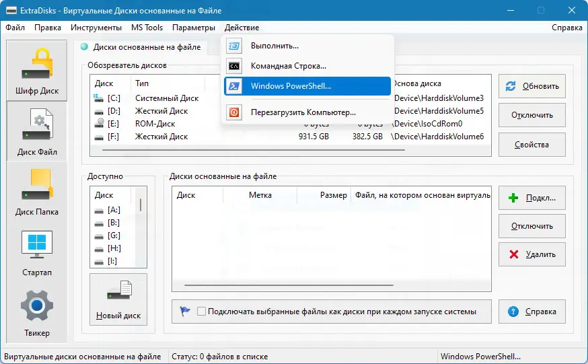Choose Выполнить... from the menu
The image size is (588, 364).
[x=307, y=46]
